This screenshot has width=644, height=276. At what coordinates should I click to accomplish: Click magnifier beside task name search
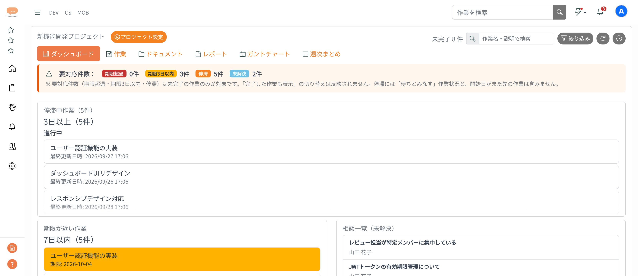[x=472, y=39]
